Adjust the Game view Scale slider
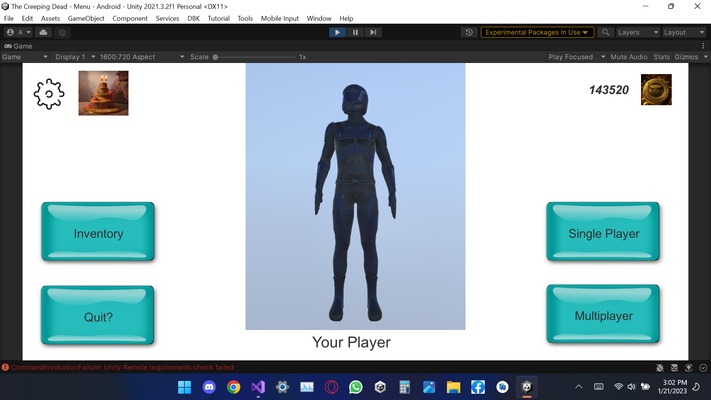 (255, 57)
